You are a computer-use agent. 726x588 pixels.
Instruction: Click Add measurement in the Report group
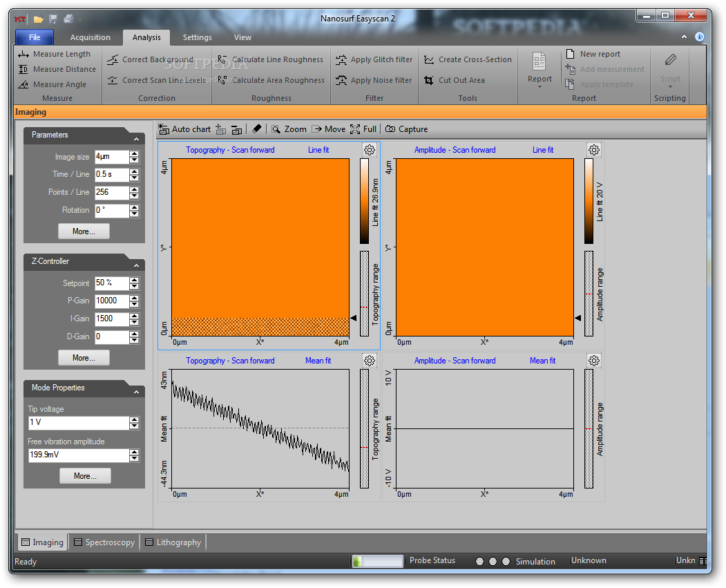(x=604, y=70)
